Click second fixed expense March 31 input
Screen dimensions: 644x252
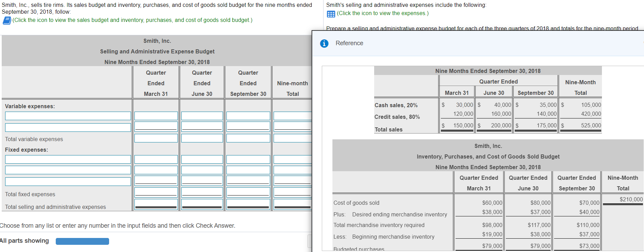click(x=156, y=170)
